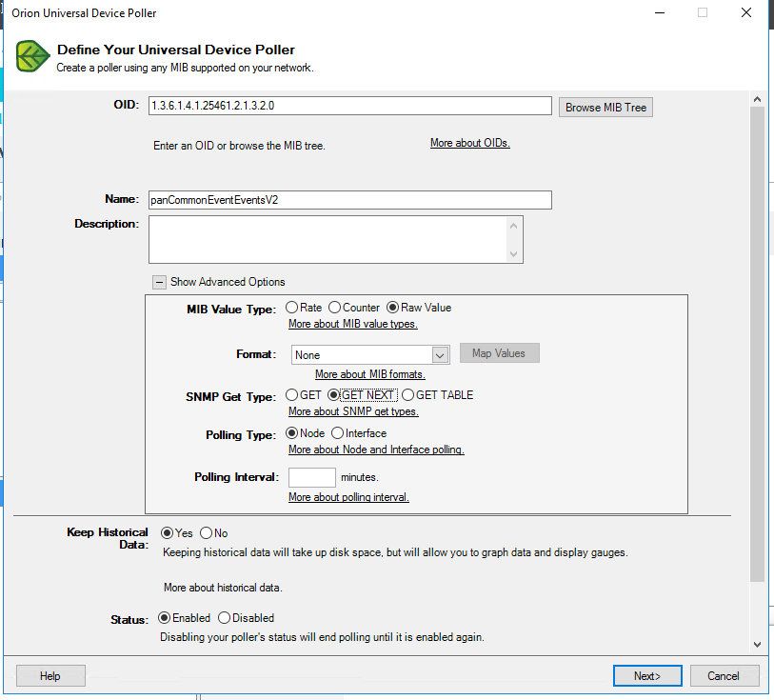Click More about historical data text

(x=223, y=588)
